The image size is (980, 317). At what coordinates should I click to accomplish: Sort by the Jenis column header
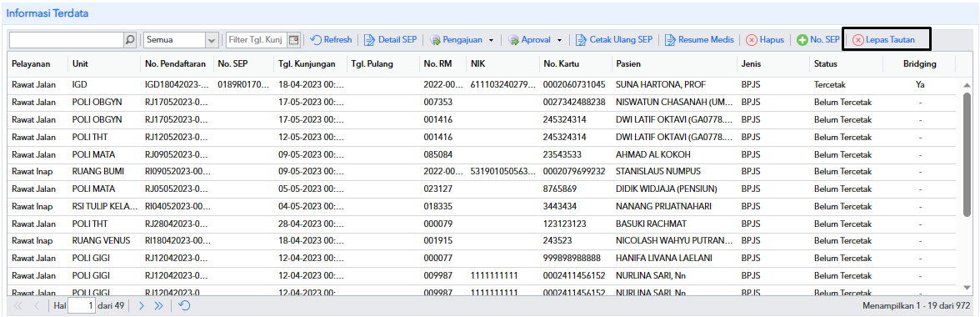pyautogui.click(x=772, y=63)
